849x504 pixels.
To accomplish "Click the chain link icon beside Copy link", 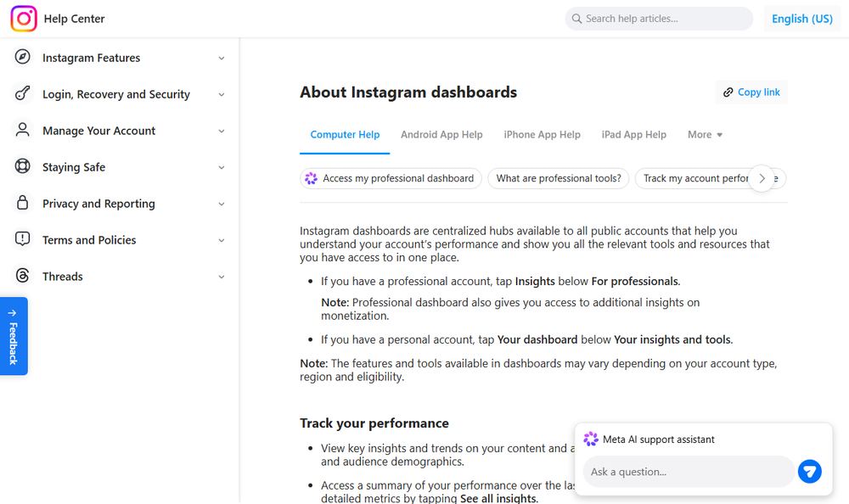I will tap(728, 92).
